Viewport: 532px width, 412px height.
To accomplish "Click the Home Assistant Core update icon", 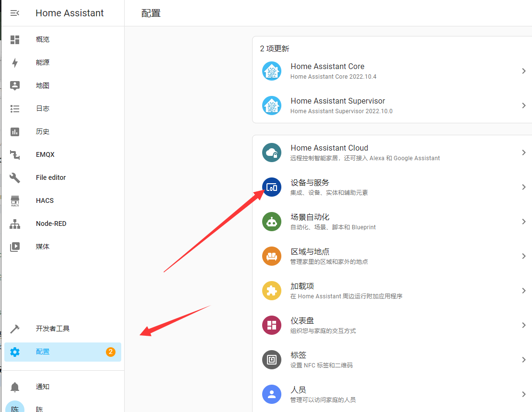I will point(271,71).
